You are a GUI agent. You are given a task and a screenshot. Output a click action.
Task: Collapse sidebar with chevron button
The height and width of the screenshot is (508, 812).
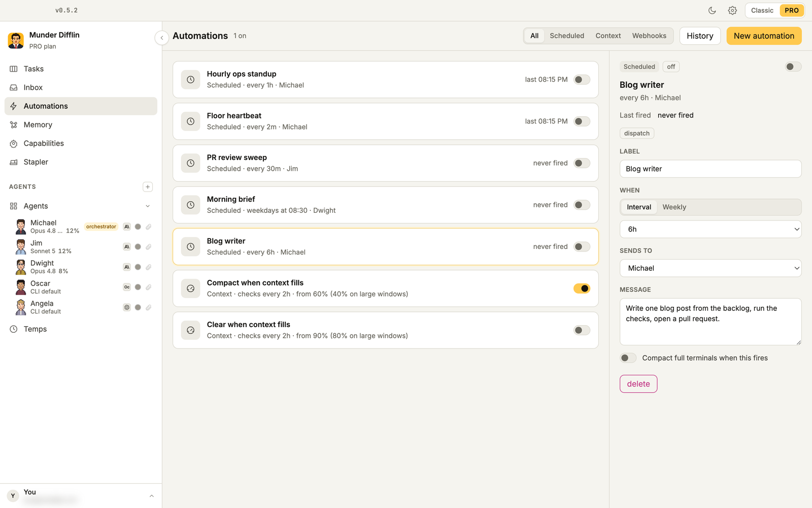click(x=161, y=38)
